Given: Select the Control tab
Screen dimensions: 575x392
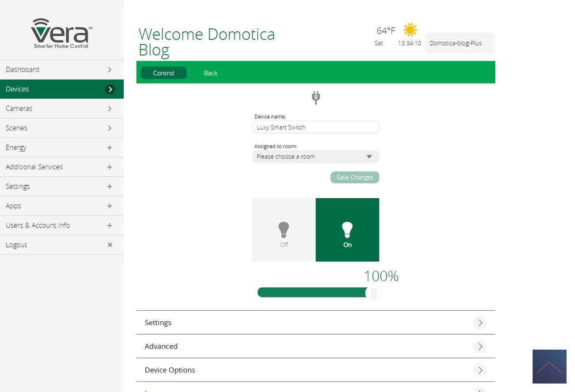Looking at the screenshot, I should 164,73.
